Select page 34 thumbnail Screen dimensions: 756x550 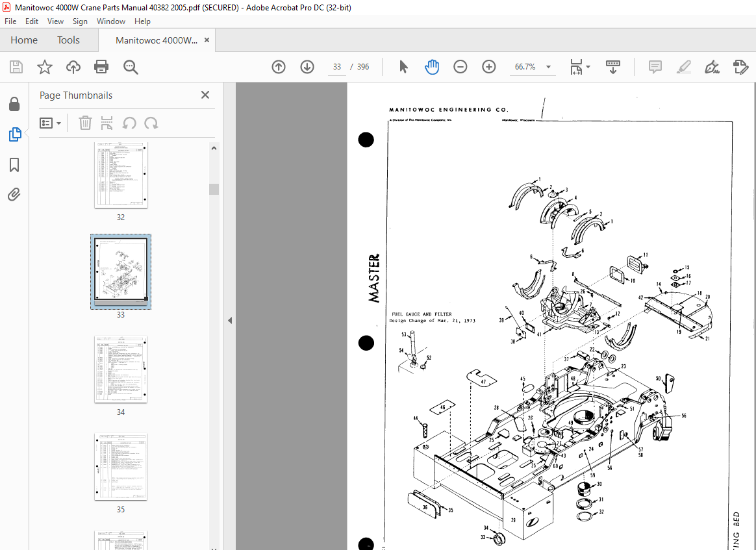tap(121, 369)
